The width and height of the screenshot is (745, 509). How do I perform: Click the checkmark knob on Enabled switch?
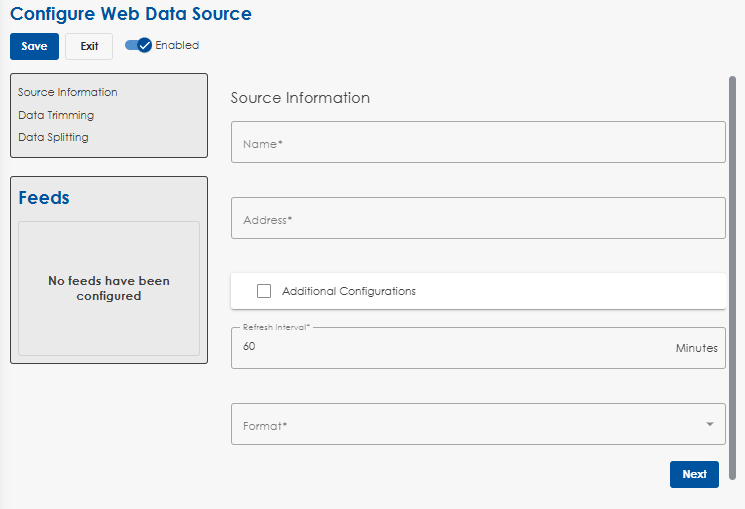[144, 45]
